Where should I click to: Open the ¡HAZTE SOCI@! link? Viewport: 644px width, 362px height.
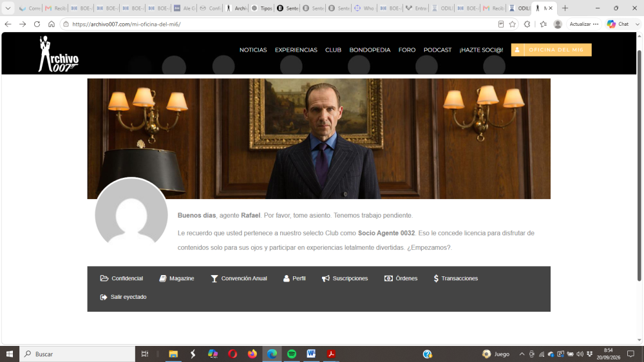click(x=481, y=50)
